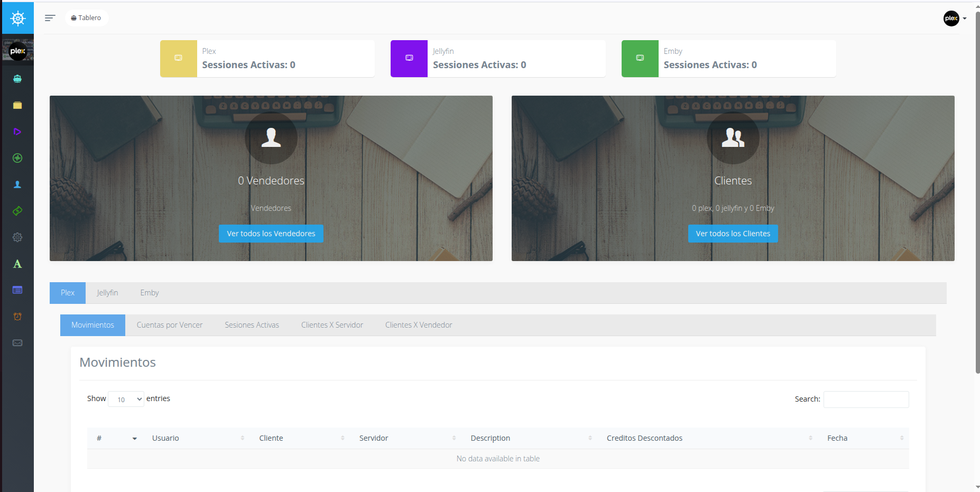Click Ver todos los Clientes button
The width and height of the screenshot is (980, 492).
[x=733, y=234]
